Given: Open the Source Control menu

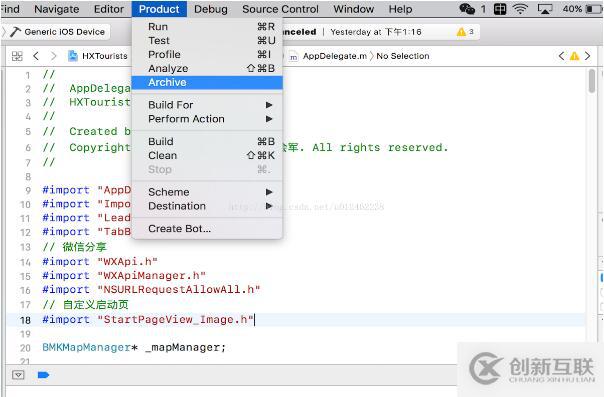Looking at the screenshot, I should 280,9.
